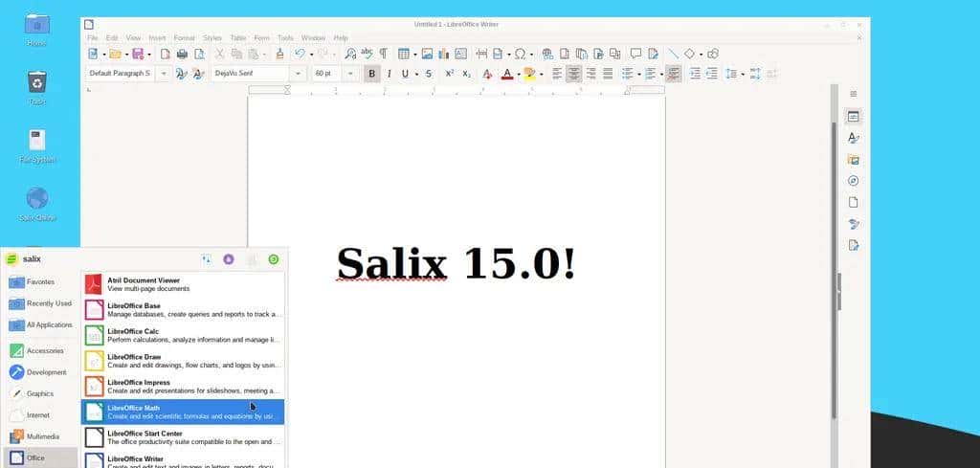Image resolution: width=980 pixels, height=468 pixels.
Task: Select Recently Used category in menu
Action: point(40,303)
